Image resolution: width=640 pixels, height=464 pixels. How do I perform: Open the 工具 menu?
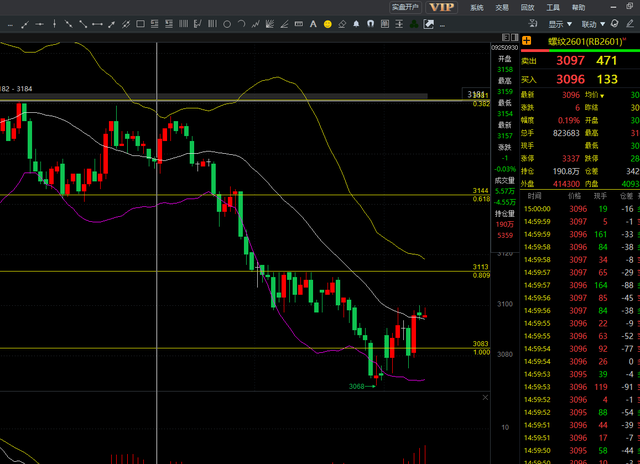pos(553,8)
